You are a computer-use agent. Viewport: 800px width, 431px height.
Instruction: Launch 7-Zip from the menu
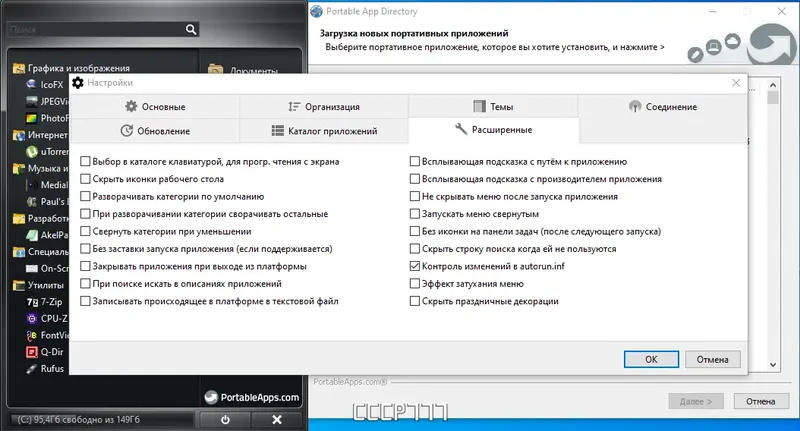click(x=44, y=301)
